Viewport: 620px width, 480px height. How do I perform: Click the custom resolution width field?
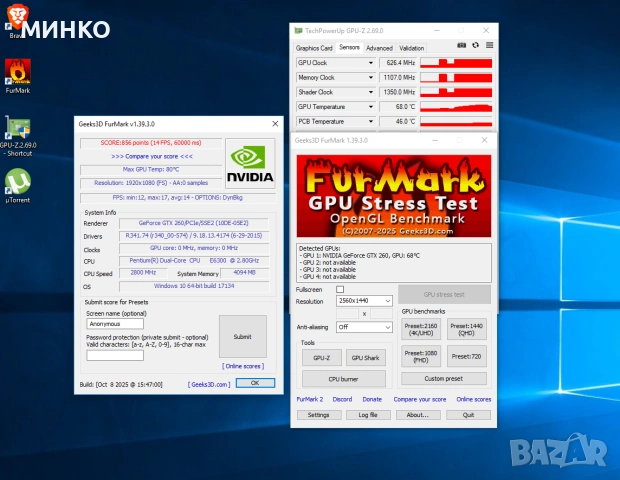tap(347, 314)
